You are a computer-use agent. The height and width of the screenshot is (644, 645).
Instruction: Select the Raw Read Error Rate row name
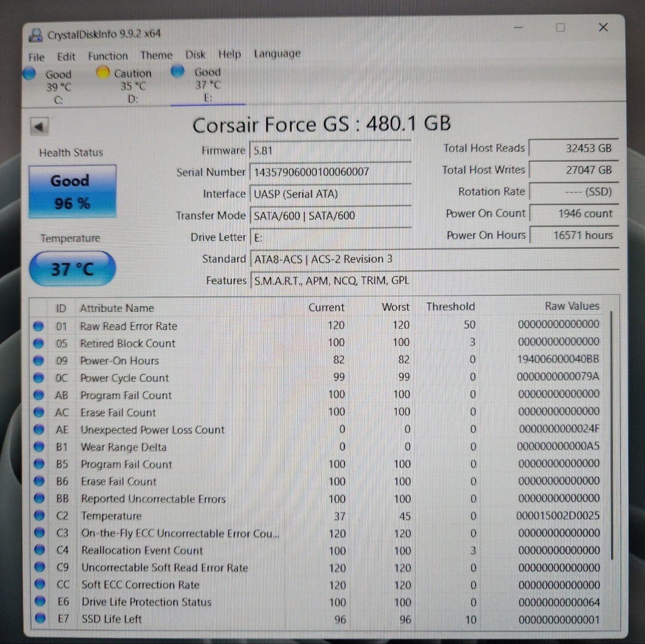click(128, 326)
